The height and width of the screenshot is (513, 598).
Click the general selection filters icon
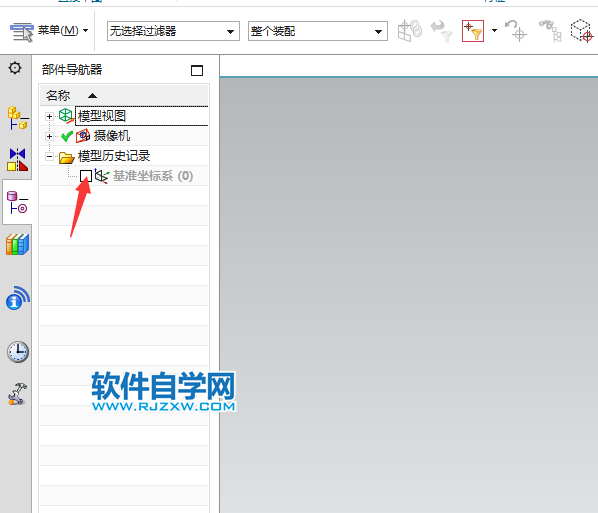click(x=410, y=31)
